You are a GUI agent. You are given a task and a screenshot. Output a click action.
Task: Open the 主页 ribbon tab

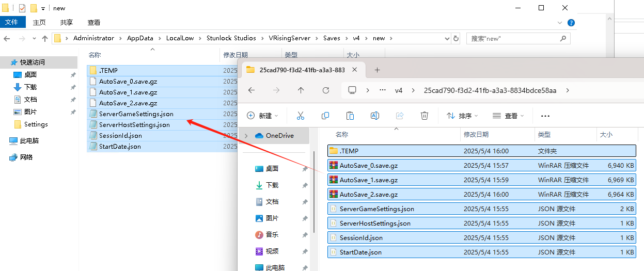(39, 23)
